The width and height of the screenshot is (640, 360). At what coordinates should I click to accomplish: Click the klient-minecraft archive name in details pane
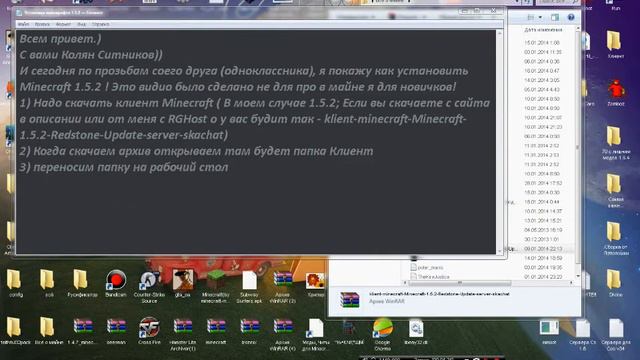[439, 293]
